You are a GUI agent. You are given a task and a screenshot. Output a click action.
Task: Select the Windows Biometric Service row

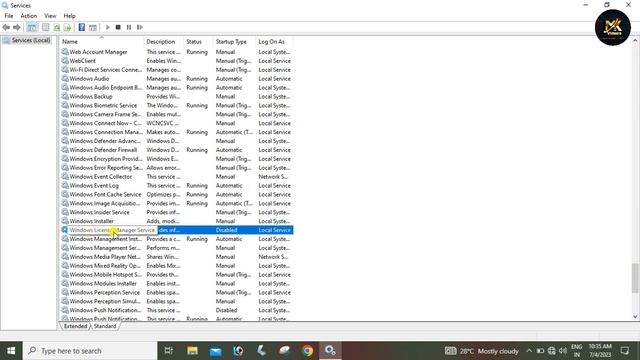coord(177,105)
